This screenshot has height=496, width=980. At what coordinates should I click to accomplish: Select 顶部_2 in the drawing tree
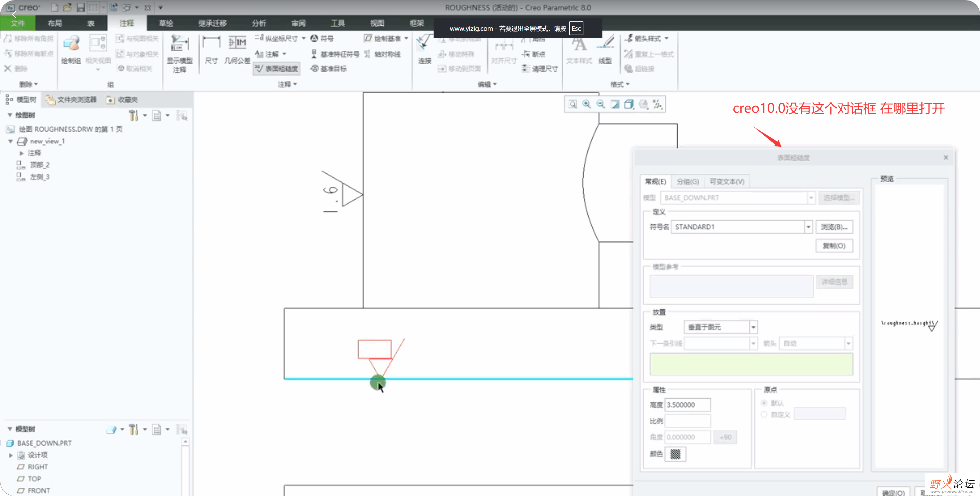pyautogui.click(x=40, y=165)
